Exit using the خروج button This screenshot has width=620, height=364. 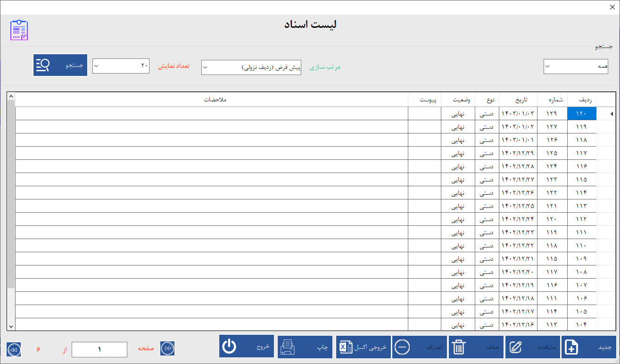(247, 347)
